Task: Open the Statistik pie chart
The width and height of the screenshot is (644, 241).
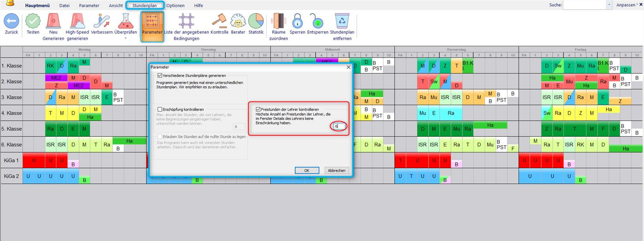Action: 256,21
